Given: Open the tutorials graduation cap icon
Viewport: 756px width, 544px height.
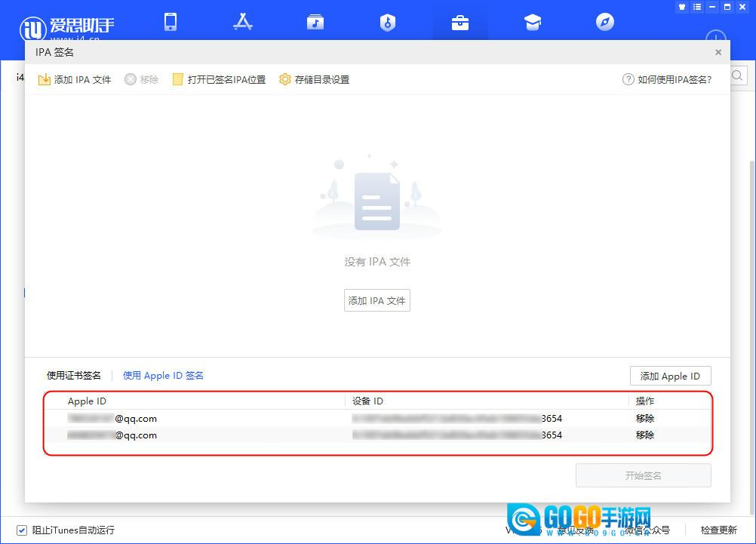Looking at the screenshot, I should point(533,22).
